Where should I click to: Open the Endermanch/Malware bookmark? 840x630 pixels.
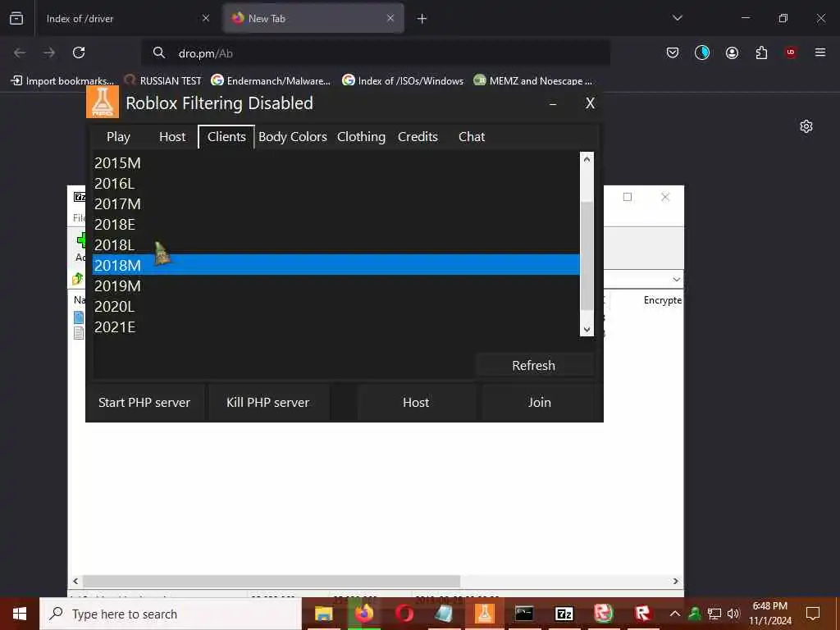(271, 81)
